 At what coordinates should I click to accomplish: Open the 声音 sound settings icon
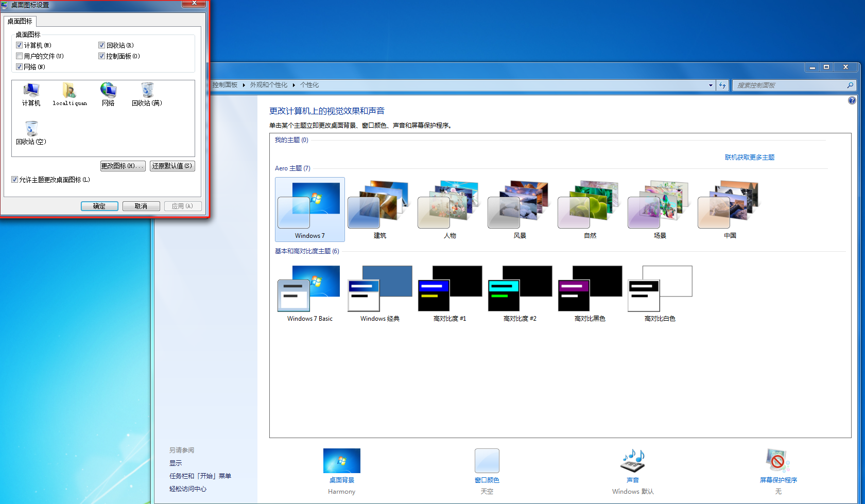[632, 461]
